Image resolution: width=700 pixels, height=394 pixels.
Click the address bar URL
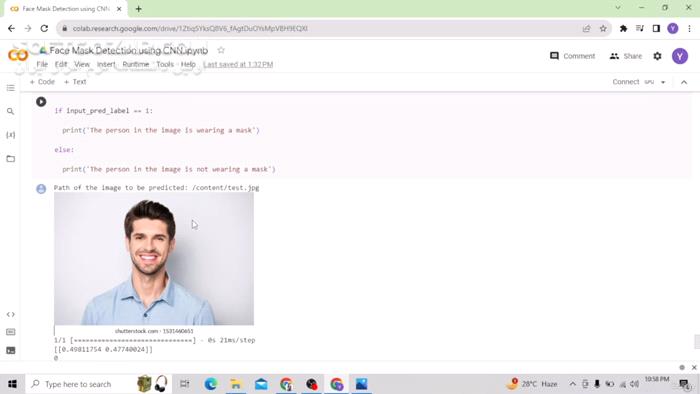(190, 29)
